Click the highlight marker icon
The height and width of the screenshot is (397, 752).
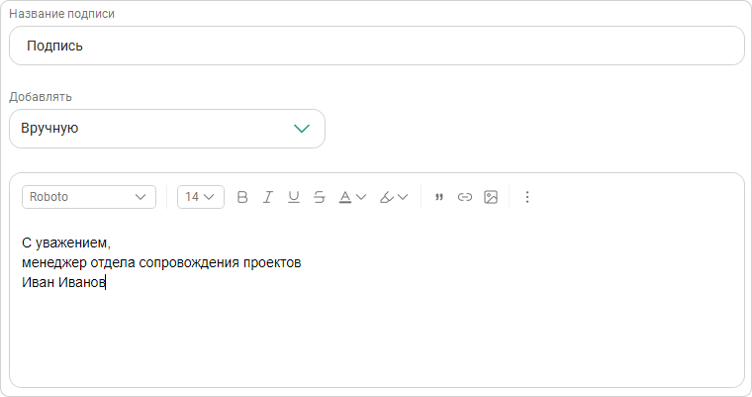point(387,197)
